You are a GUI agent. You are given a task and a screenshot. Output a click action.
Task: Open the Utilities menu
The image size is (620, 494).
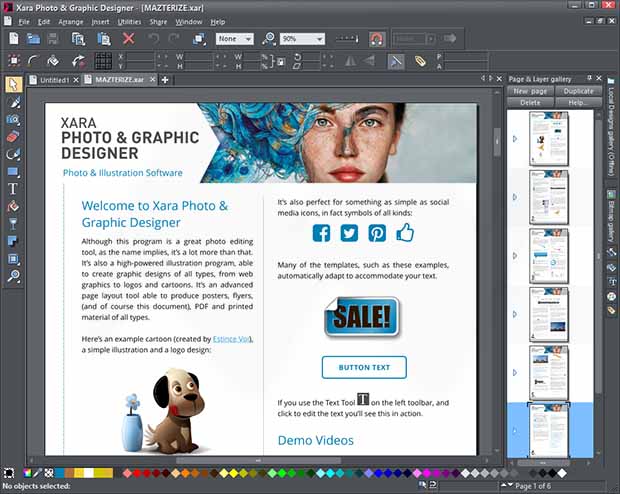[129, 22]
